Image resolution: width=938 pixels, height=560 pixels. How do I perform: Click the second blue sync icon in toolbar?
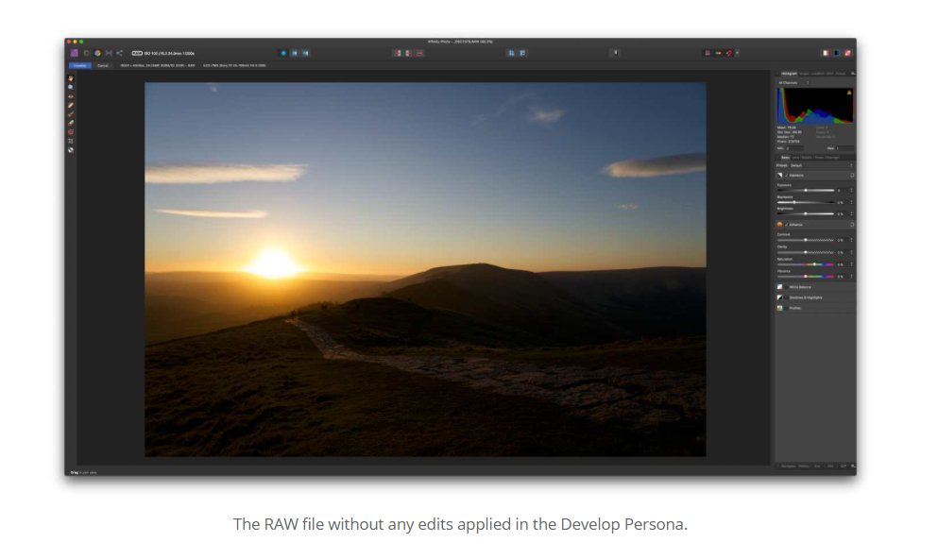pyautogui.click(x=522, y=53)
